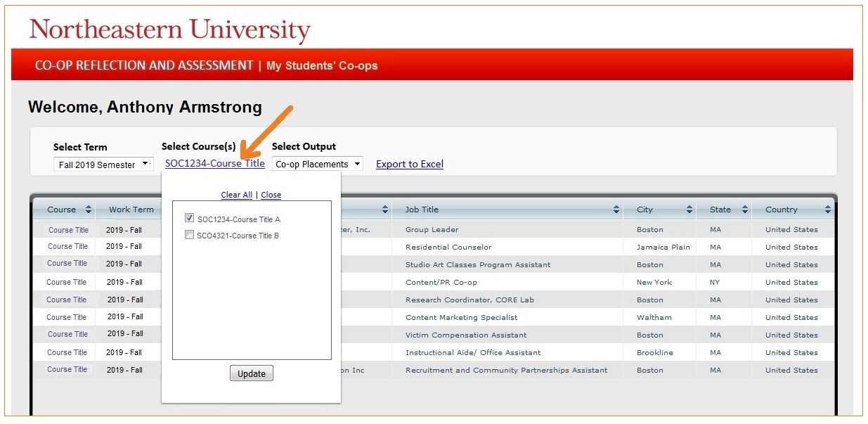Sort by Work Term column

click(x=131, y=210)
